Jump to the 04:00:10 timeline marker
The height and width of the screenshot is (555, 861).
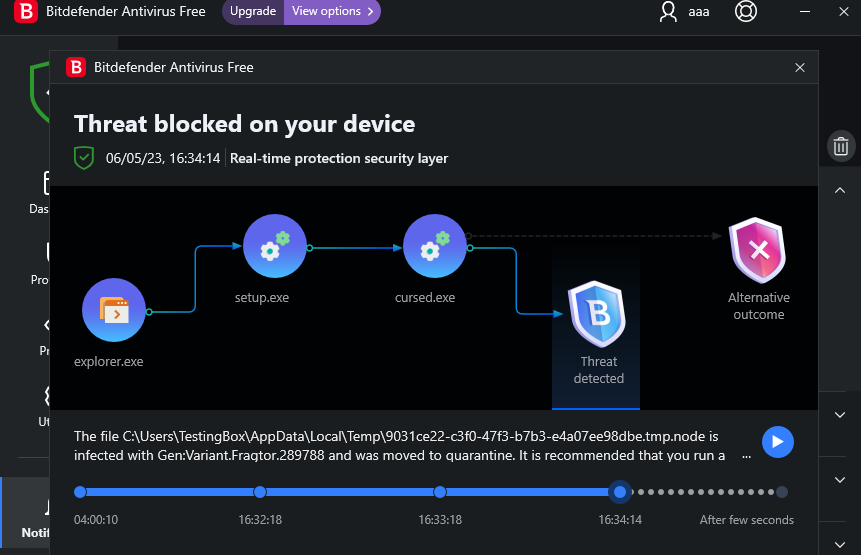[80, 492]
